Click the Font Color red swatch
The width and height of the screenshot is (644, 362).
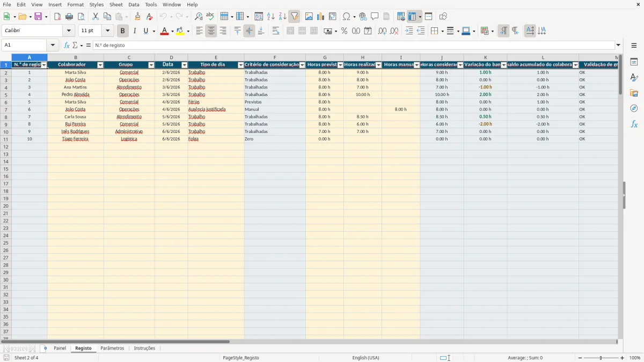(x=164, y=31)
